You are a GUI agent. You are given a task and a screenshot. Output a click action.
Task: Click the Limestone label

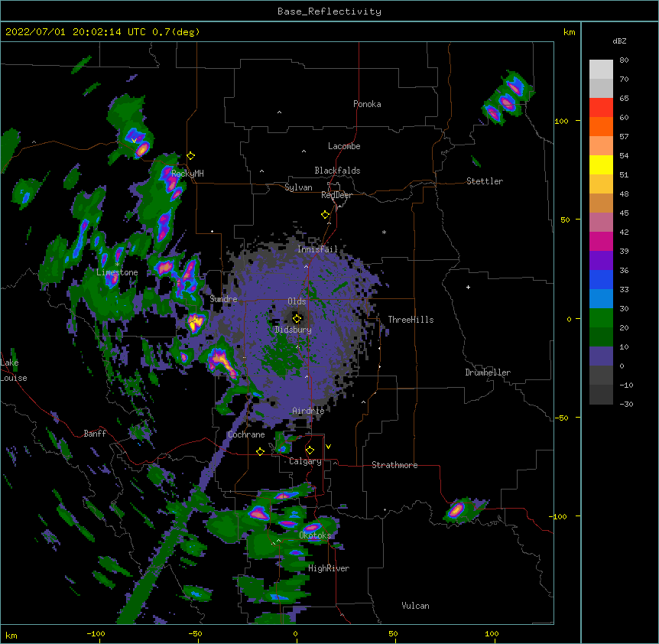tap(117, 272)
